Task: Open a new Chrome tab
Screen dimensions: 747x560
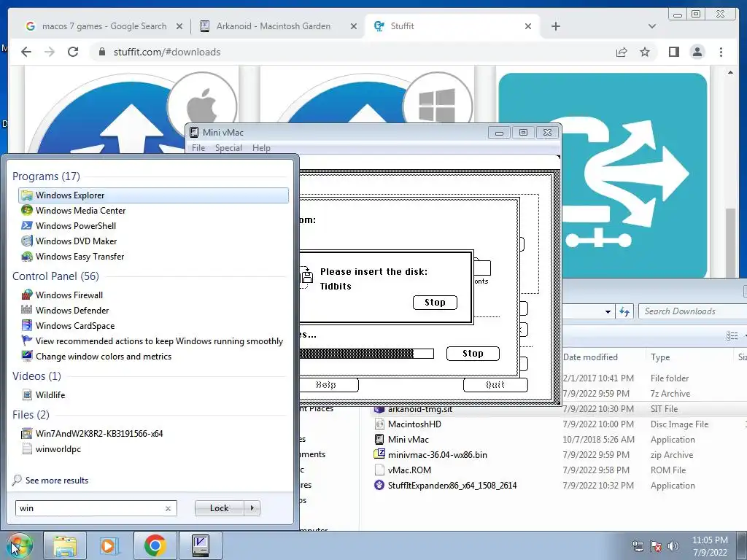Action: point(555,26)
